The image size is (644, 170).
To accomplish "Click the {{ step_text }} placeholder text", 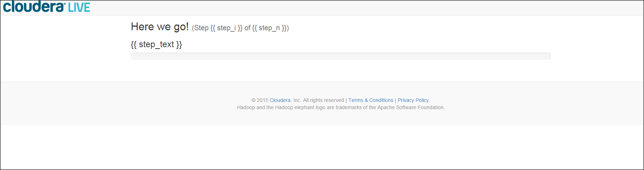I will pos(156,44).
